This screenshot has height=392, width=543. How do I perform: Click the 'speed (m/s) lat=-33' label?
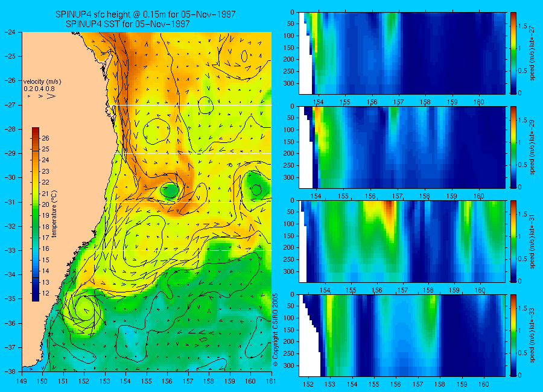532,335
